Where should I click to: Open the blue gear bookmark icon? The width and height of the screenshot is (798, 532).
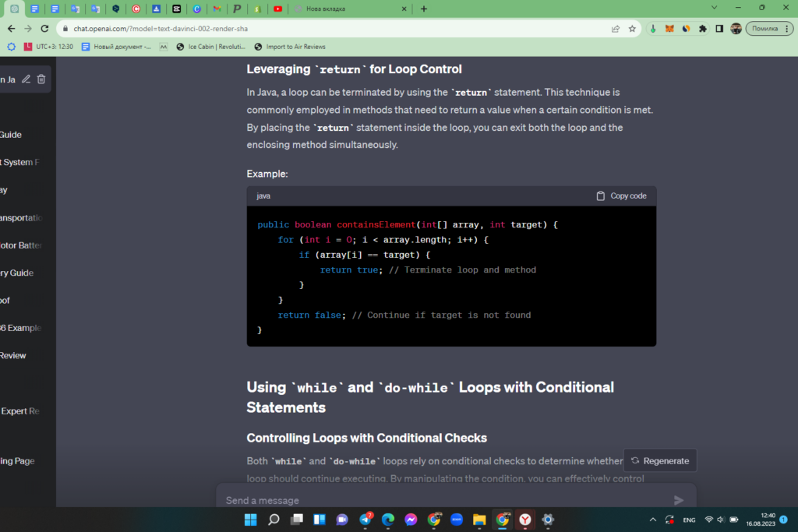(x=11, y=47)
